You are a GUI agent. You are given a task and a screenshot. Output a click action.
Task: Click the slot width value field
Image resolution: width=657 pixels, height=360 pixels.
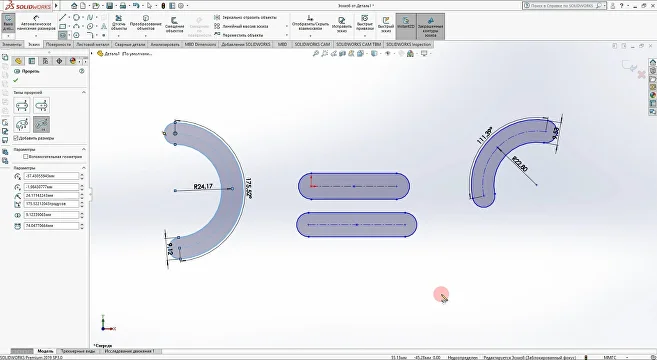tap(51, 215)
